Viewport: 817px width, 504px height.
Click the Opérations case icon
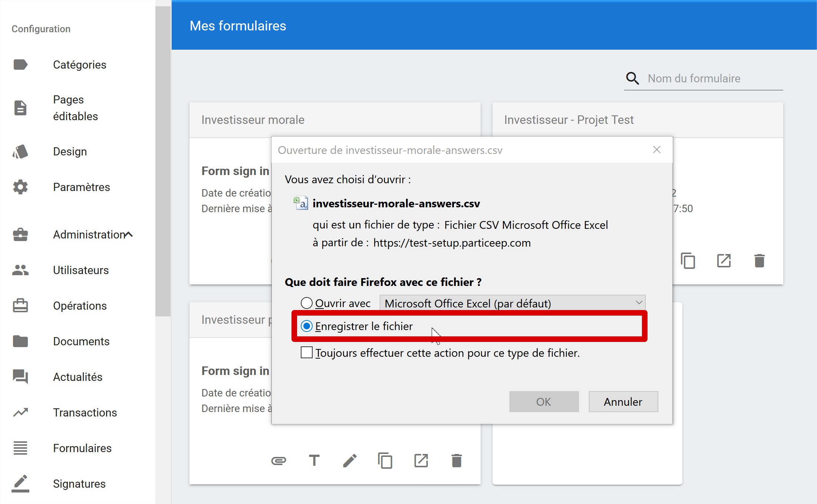pos(20,306)
